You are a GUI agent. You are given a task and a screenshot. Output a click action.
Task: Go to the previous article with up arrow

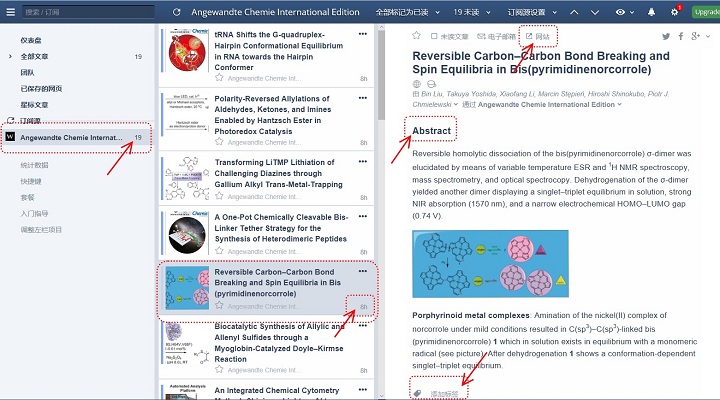[x=574, y=12]
